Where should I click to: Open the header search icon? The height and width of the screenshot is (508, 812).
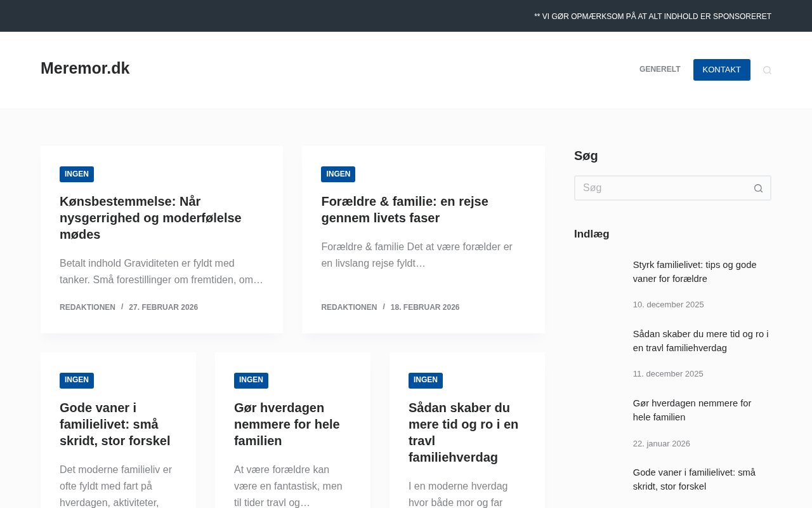point(767,70)
